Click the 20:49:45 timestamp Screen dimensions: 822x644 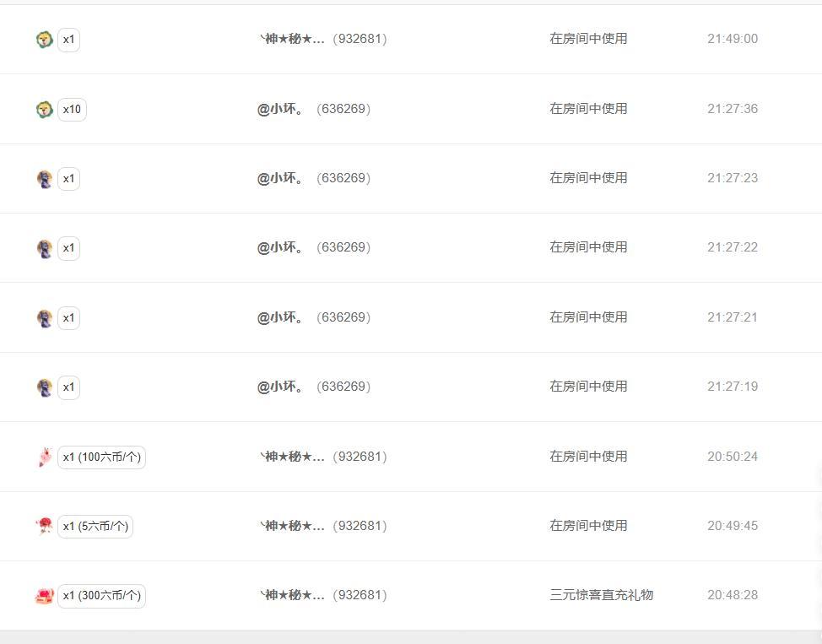pyautogui.click(x=733, y=526)
